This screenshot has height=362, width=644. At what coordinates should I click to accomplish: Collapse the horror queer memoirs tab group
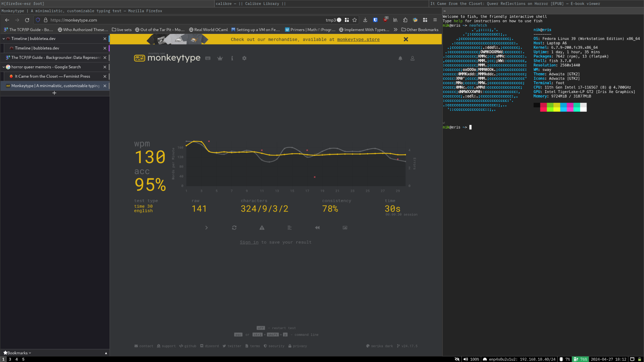tap(4, 67)
